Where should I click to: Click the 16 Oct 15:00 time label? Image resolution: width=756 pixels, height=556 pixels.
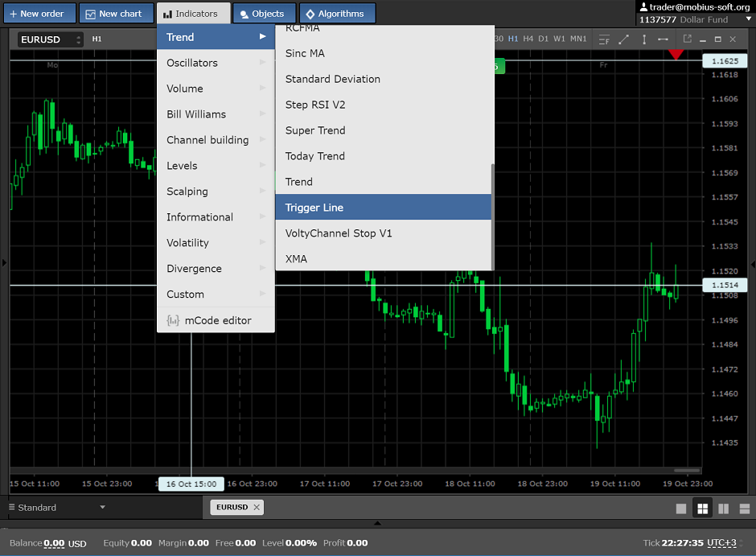[191, 484]
